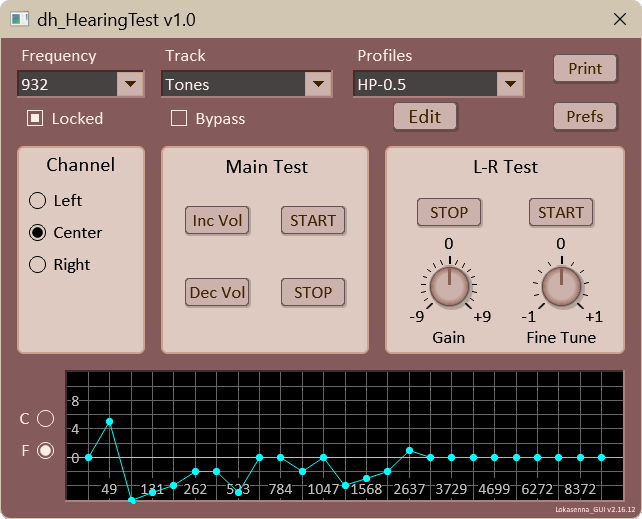
Task: Click the 4699 frequency label on graph
Action: click(x=494, y=489)
